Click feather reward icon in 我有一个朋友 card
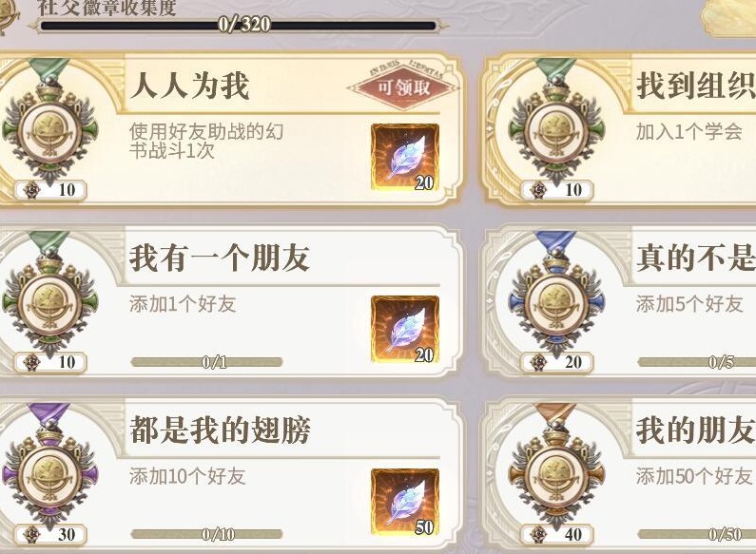 pos(405,329)
